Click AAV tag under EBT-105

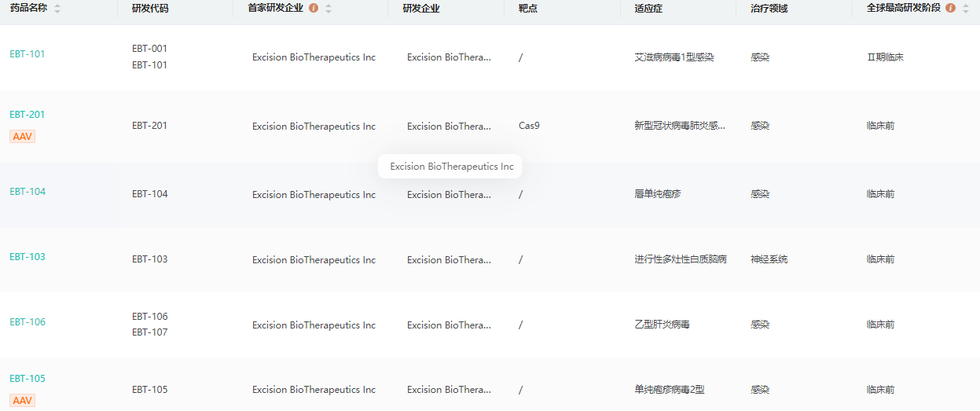(x=22, y=400)
